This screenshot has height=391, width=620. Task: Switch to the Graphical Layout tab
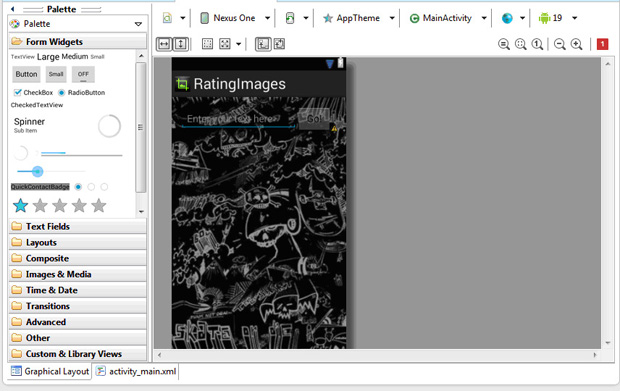pos(50,372)
